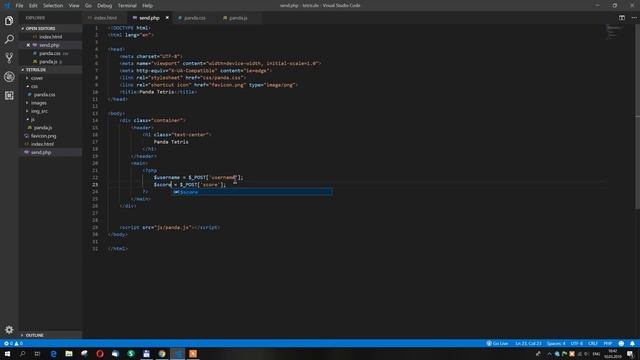Open the Chrome taskbar icon

[162, 353]
